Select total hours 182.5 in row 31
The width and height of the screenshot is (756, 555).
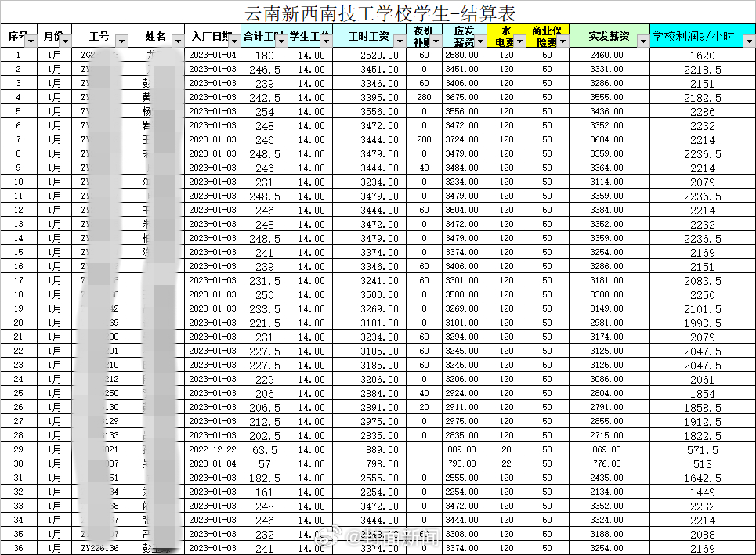point(265,478)
